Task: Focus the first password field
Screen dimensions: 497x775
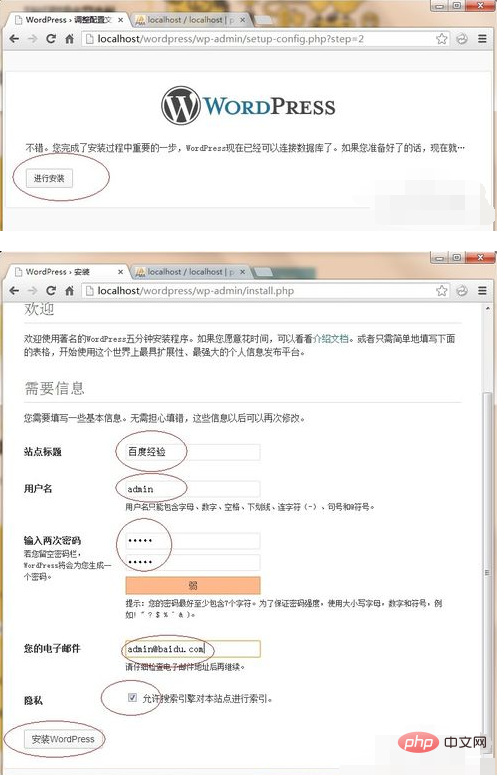Action: pyautogui.click(x=193, y=541)
